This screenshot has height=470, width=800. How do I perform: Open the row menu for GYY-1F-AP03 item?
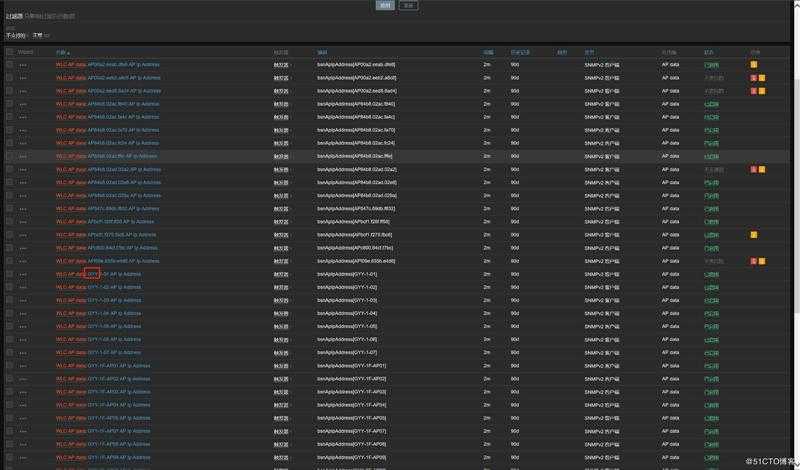23,392
